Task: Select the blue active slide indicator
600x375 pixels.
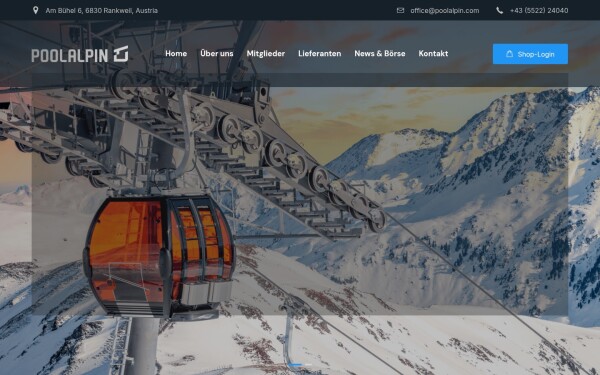Action: click(295, 365)
